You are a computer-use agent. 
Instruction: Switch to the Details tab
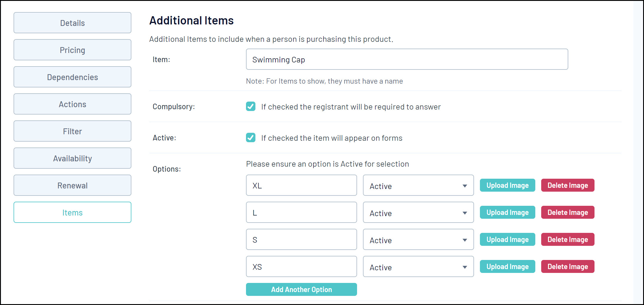click(x=72, y=23)
